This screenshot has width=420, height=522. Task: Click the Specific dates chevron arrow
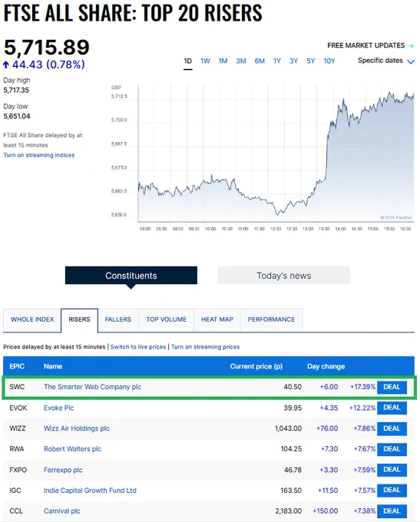click(x=411, y=61)
